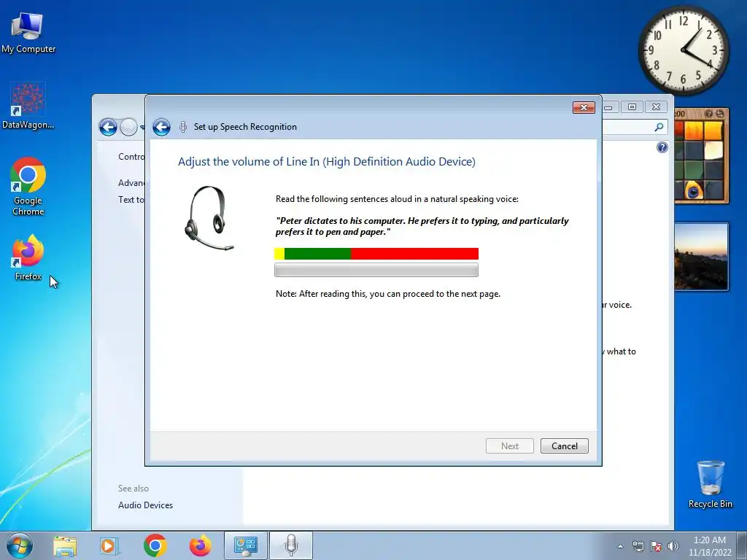Close the Set up Speech Recognition dialog
Screen dimensions: 747x560
[584, 108]
